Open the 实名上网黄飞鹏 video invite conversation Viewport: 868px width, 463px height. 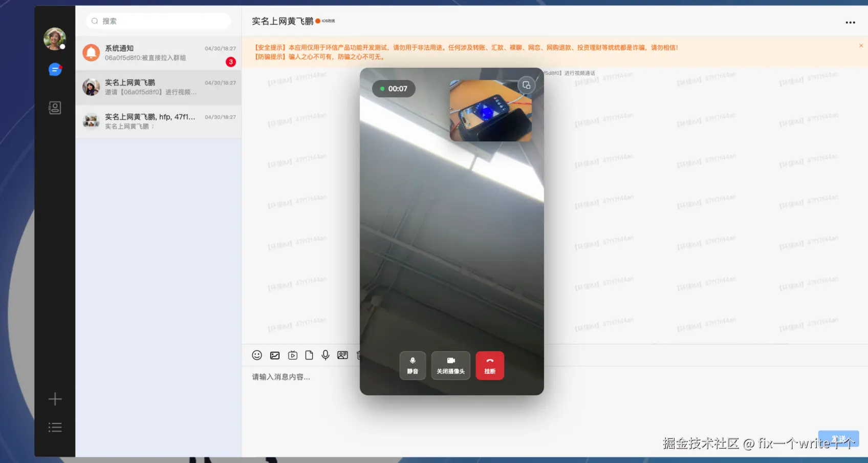pos(159,88)
